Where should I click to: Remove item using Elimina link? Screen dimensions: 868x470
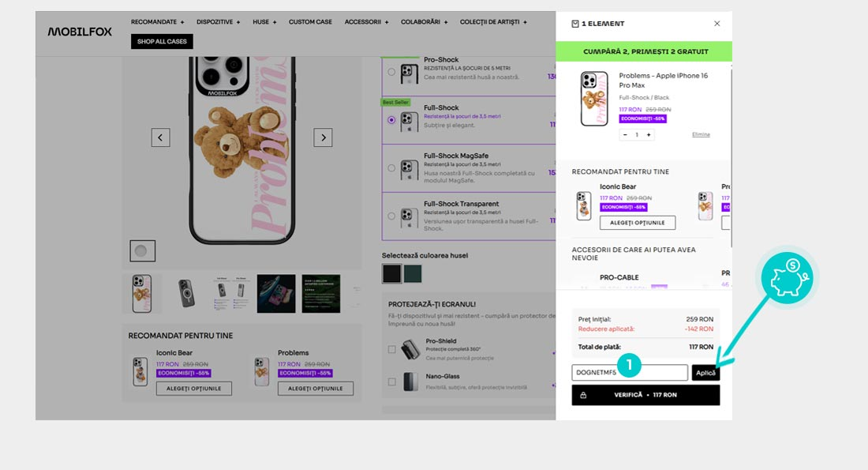click(701, 135)
